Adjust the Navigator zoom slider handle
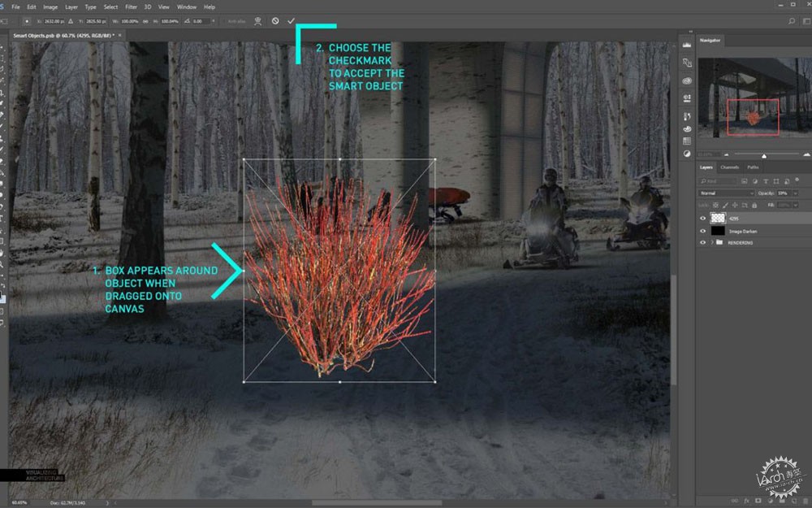This screenshot has height=508, width=812. pos(764,155)
